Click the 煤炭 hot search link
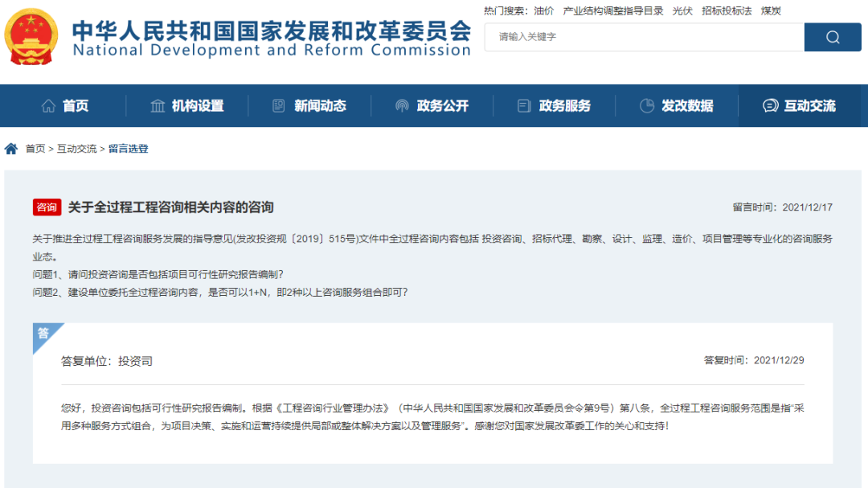This screenshot has height=488, width=868. click(x=769, y=11)
